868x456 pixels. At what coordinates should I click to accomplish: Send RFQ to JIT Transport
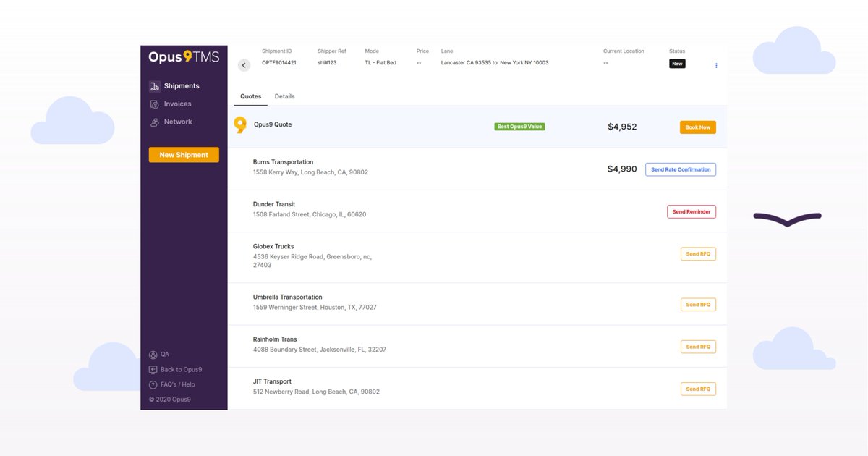point(698,389)
